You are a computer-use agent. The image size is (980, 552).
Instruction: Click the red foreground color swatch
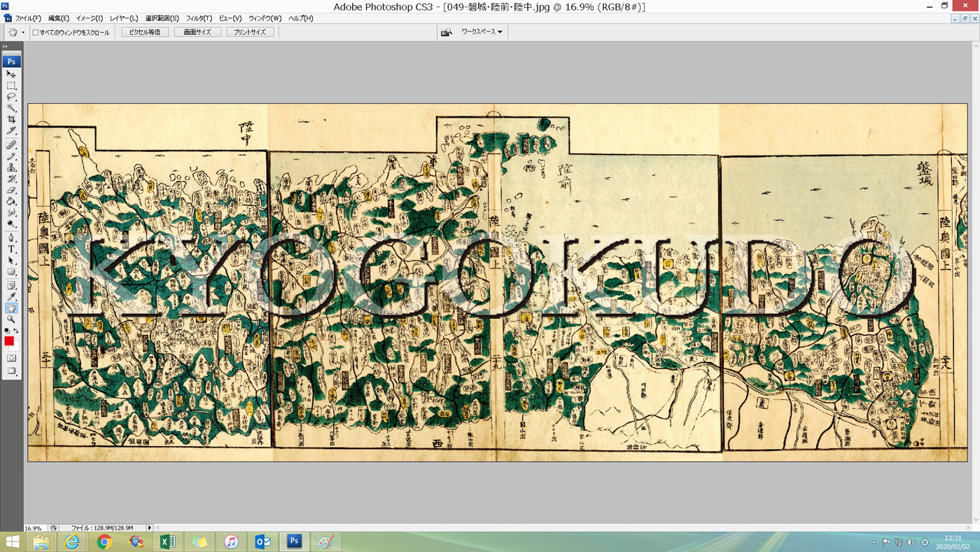tap(8, 340)
